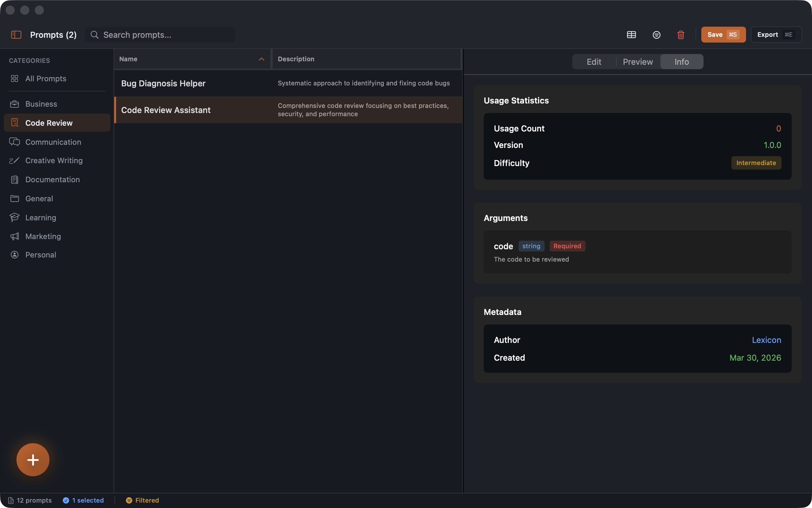Click the 'Systematic approach' description cell

(x=364, y=83)
